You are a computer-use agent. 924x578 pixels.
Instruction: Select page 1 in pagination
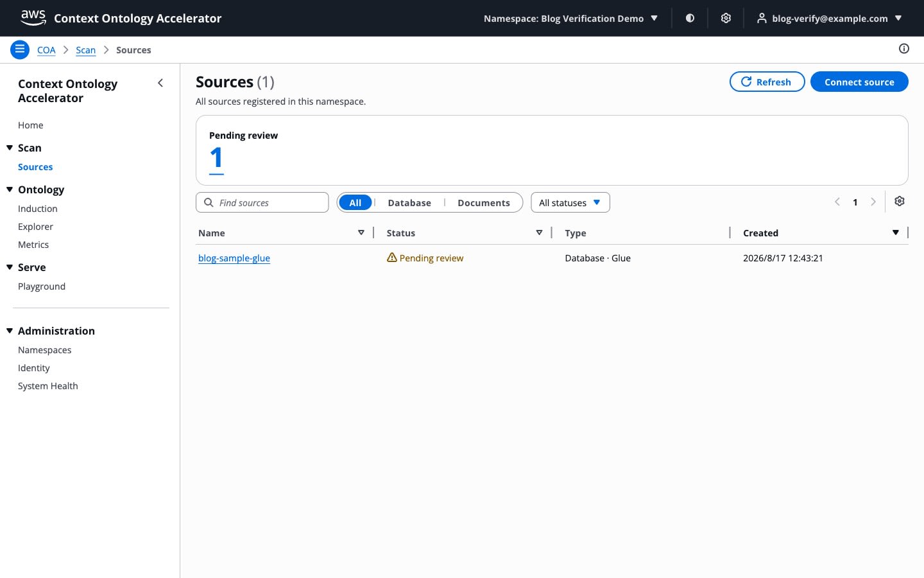[855, 202]
